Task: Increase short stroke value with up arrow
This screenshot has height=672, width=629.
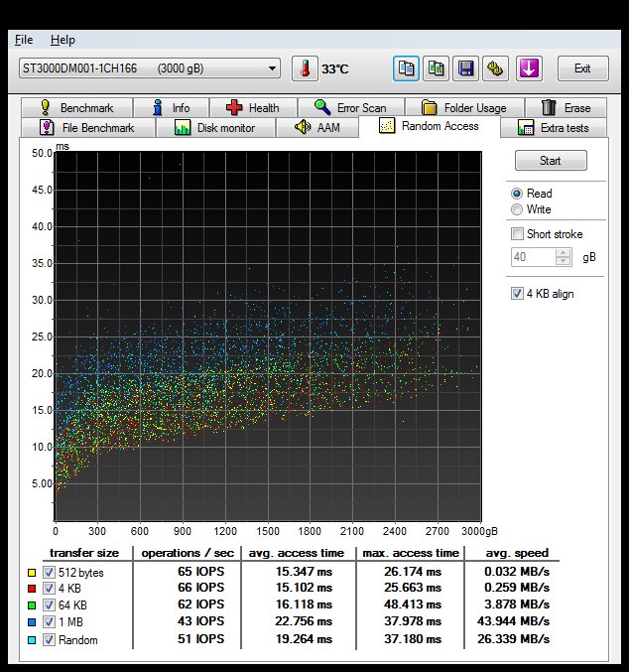Action: (564, 252)
